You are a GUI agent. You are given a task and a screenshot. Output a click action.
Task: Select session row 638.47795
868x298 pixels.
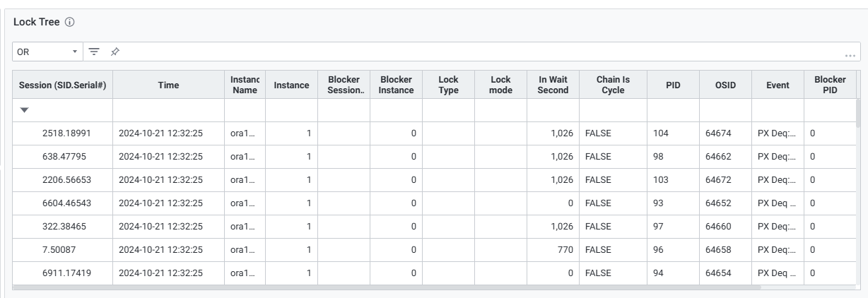[x=66, y=156]
